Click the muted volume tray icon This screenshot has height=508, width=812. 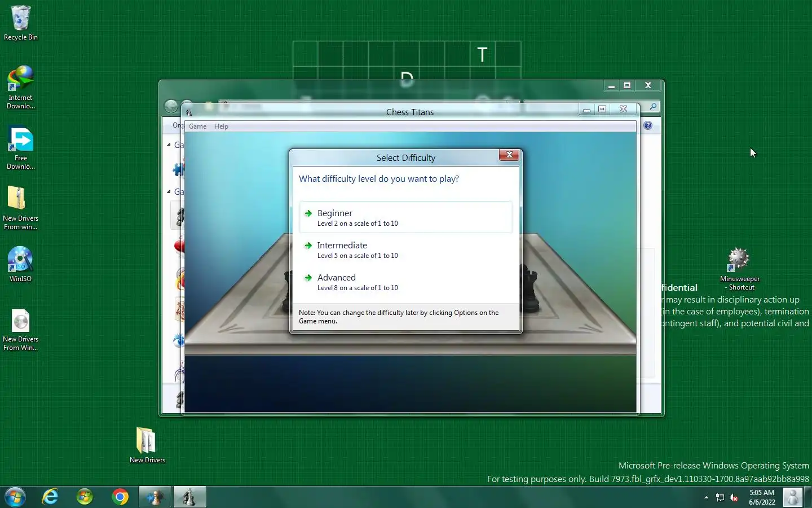pos(734,497)
